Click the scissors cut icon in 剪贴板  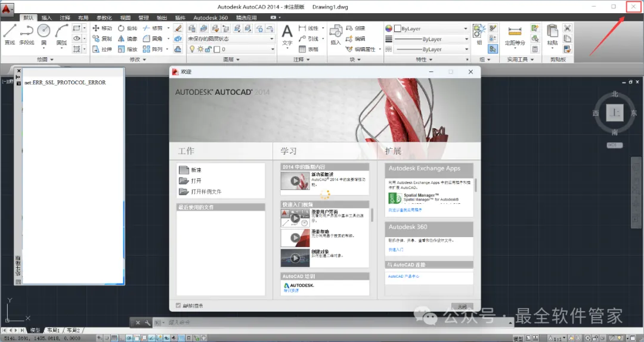[567, 28]
